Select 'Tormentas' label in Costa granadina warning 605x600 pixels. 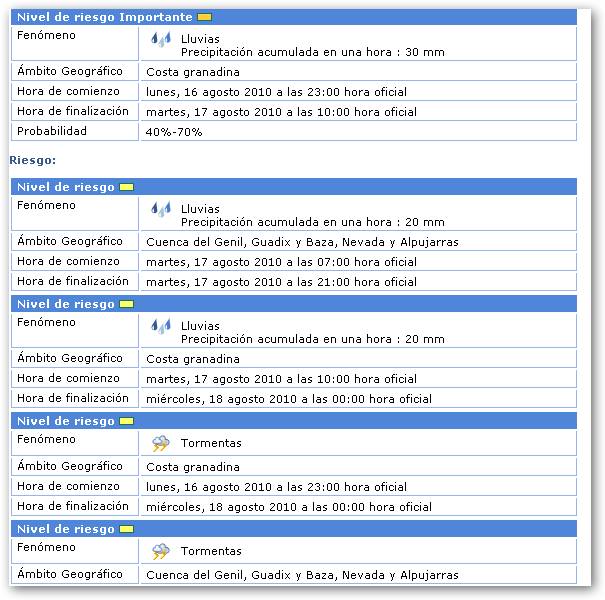[211, 443]
